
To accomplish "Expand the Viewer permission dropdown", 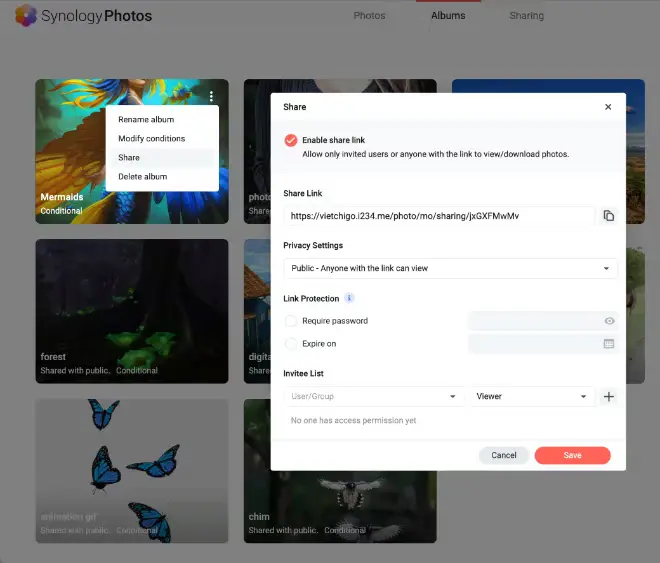I will pos(531,397).
